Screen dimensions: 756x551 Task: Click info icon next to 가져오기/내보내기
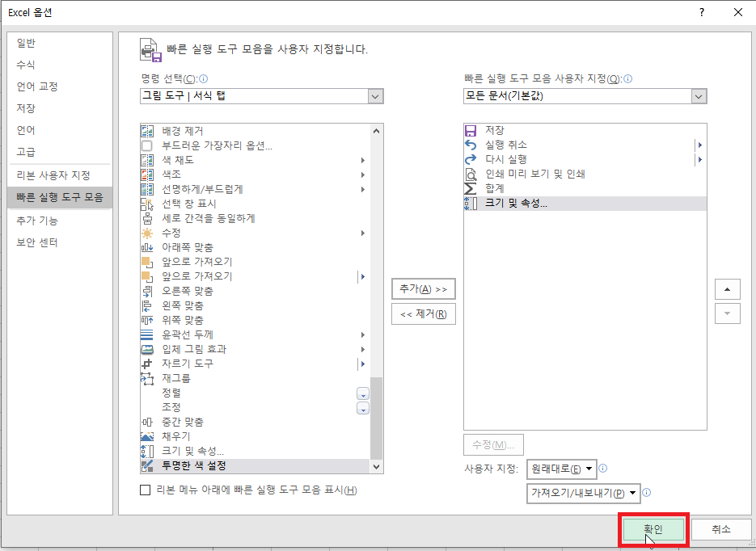pyautogui.click(x=647, y=493)
